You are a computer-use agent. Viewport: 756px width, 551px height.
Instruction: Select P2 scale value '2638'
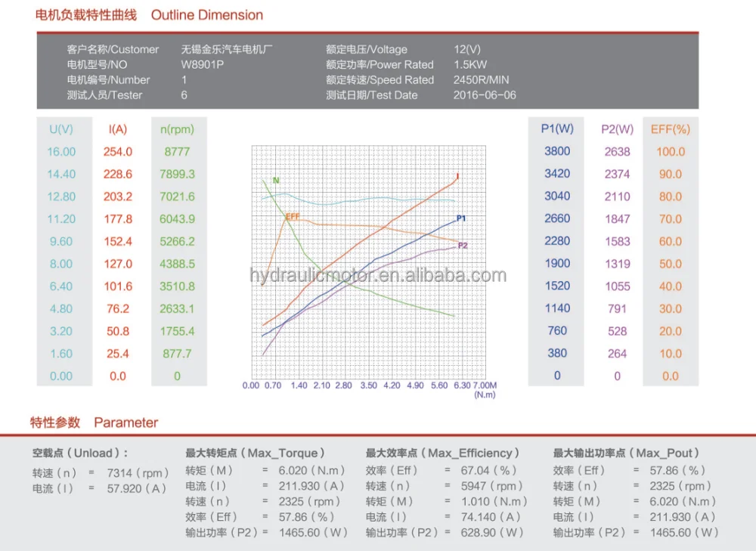pyautogui.click(x=617, y=152)
